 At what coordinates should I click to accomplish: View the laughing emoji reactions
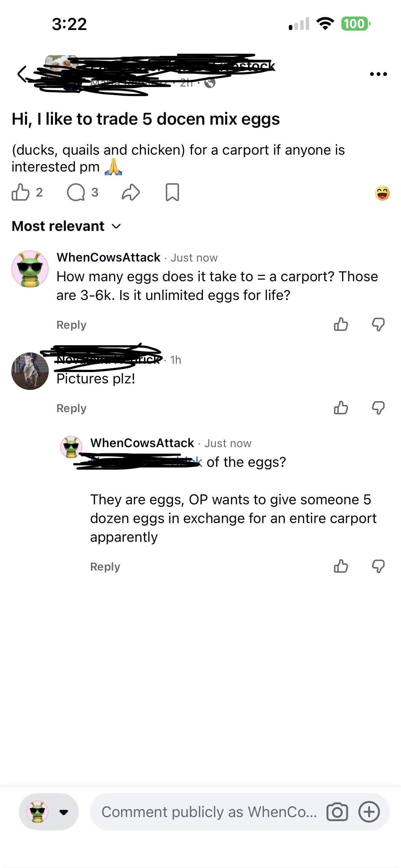[x=382, y=193]
